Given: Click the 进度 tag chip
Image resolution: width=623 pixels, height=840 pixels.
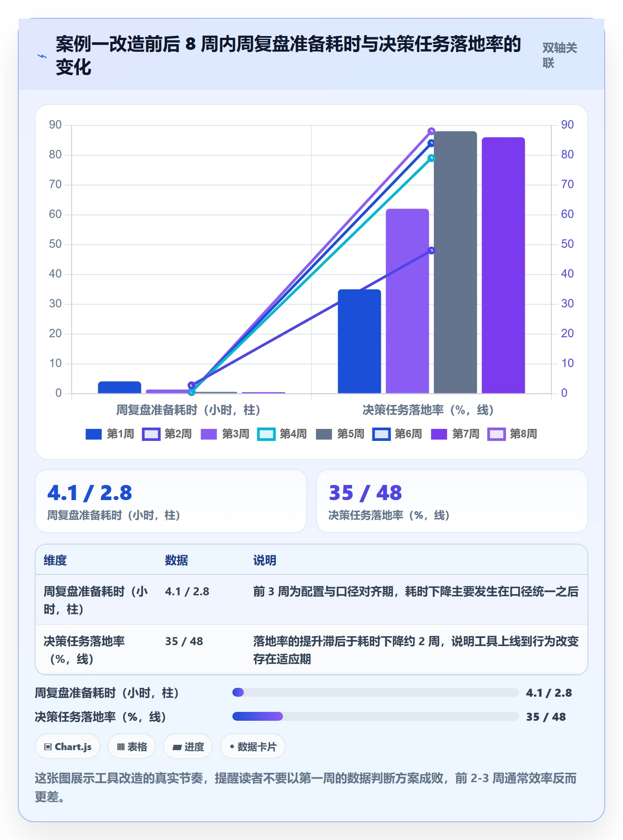Looking at the screenshot, I should click(188, 747).
